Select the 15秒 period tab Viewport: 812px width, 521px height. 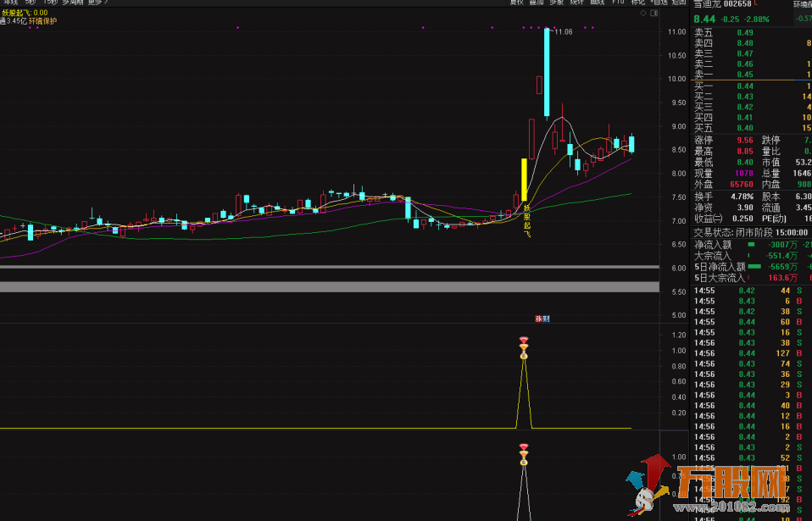[50, 3]
